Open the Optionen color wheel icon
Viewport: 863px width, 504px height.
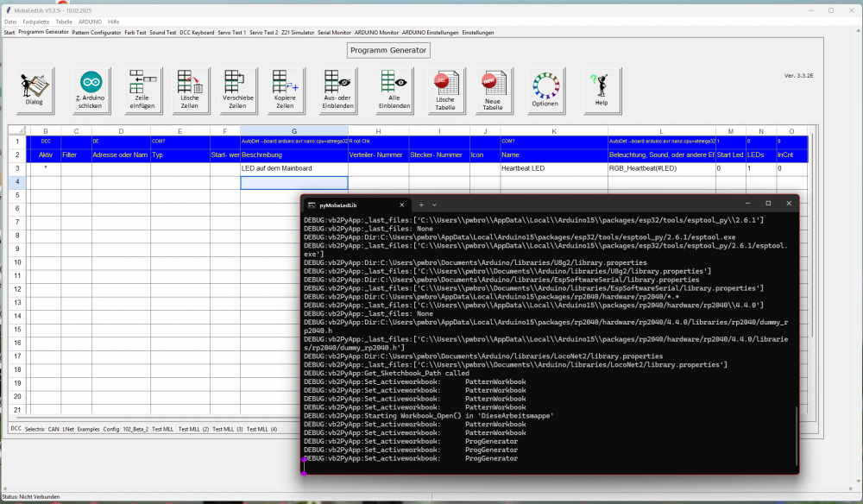click(x=546, y=91)
